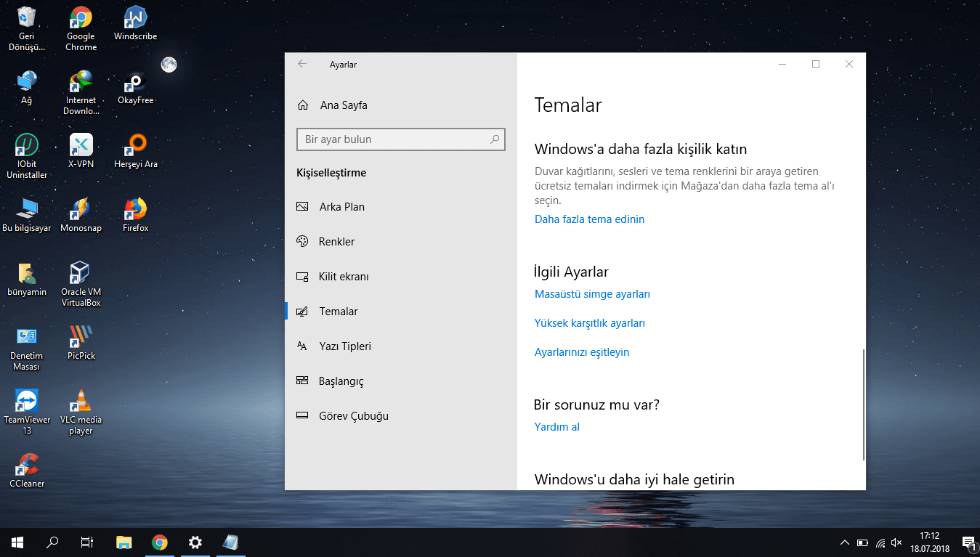Screen dimensions: 980x557
Task: Minimize the Ayarlar window
Action: click(782, 64)
